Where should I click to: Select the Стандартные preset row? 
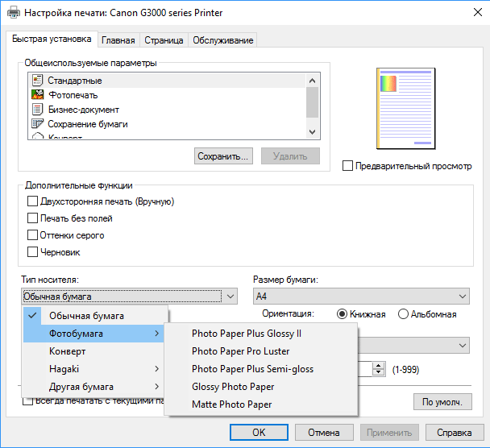[167, 81]
